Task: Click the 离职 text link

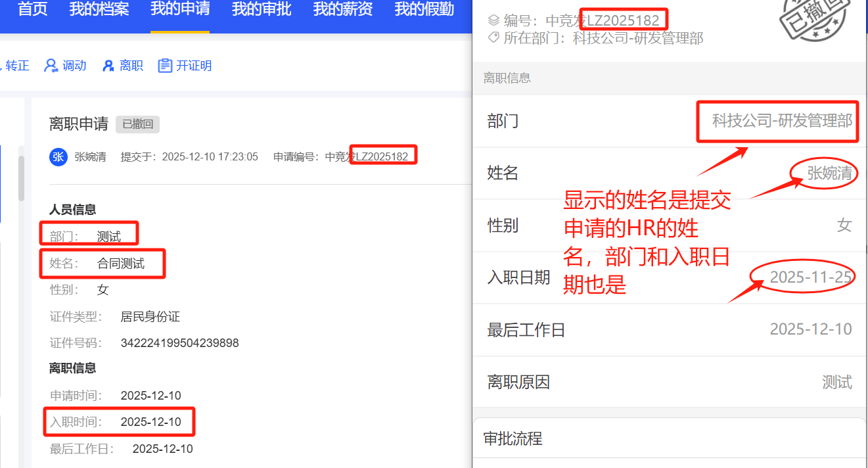Action: pos(131,66)
